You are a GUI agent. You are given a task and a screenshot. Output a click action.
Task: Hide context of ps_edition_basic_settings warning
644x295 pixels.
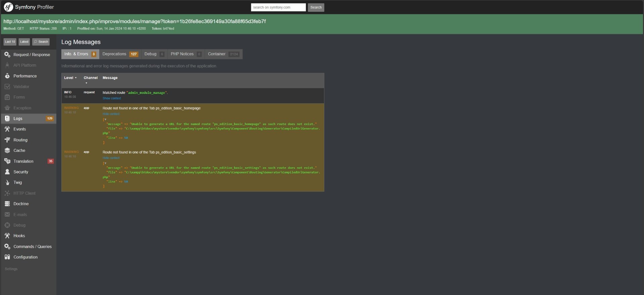[x=111, y=158]
